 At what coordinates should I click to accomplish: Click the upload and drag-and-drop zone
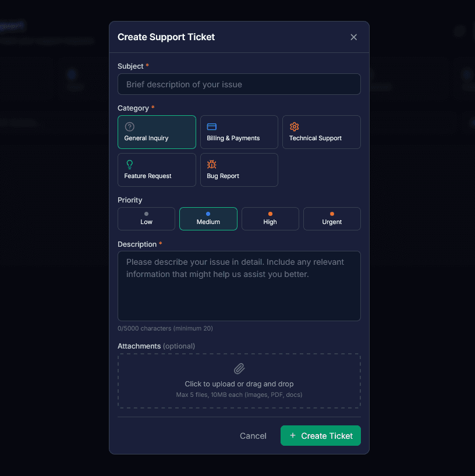coord(239,381)
